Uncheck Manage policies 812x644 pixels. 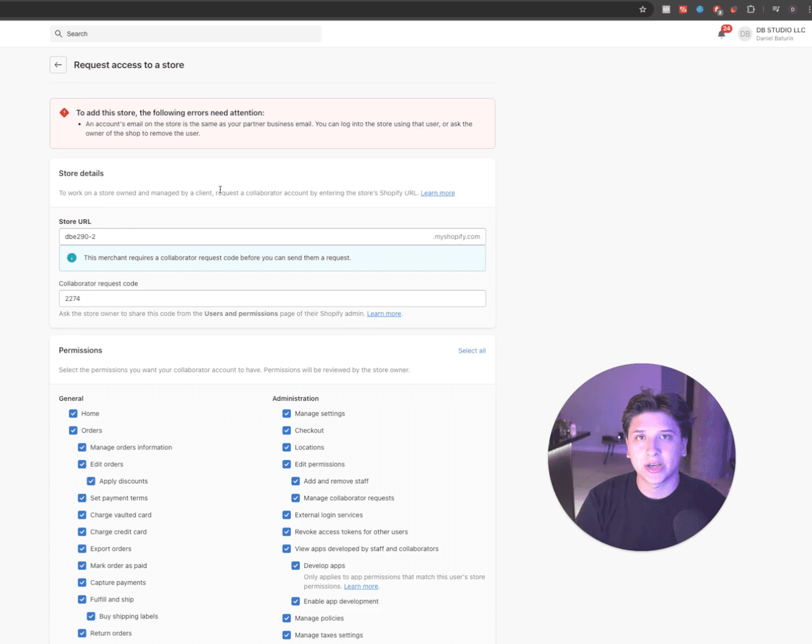(x=287, y=618)
